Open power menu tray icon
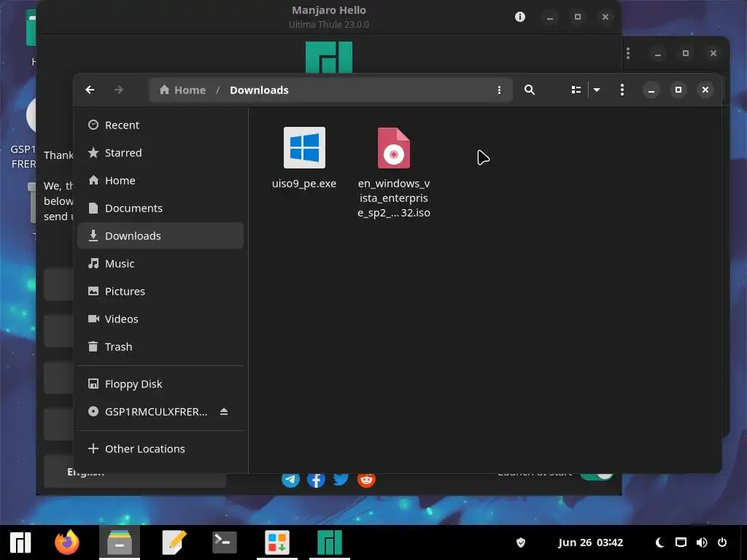 (x=722, y=542)
